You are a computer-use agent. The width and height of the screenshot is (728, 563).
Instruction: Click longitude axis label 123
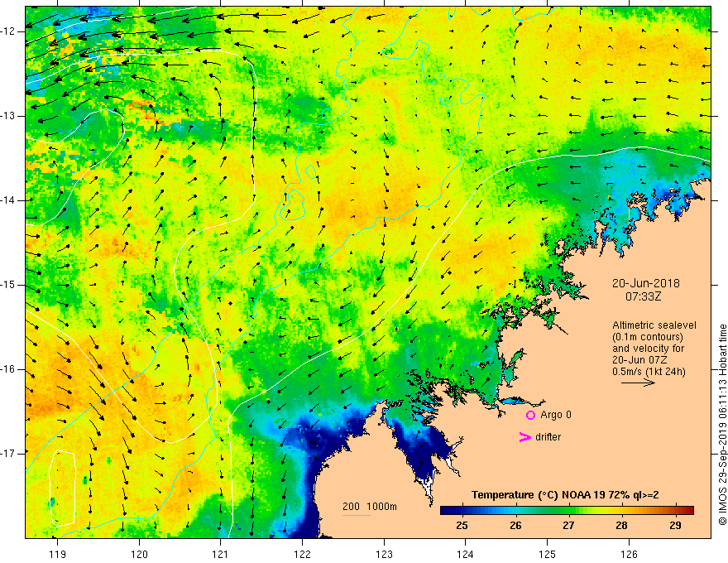pos(384,554)
